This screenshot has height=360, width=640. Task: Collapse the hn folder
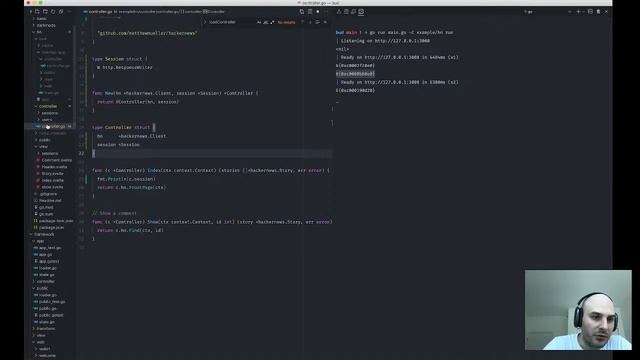39,32
